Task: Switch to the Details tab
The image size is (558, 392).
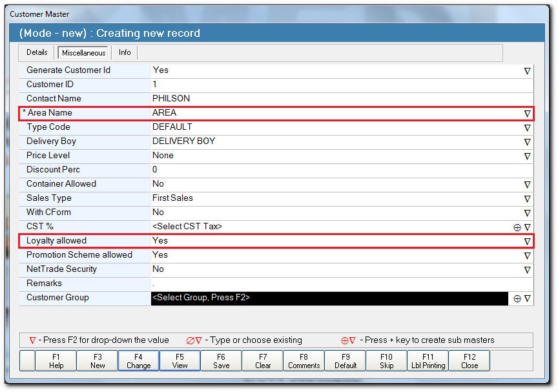Action: point(37,52)
